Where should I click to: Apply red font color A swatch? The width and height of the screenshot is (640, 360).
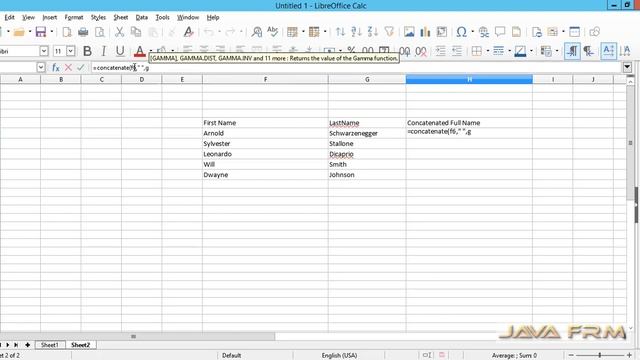[140, 51]
